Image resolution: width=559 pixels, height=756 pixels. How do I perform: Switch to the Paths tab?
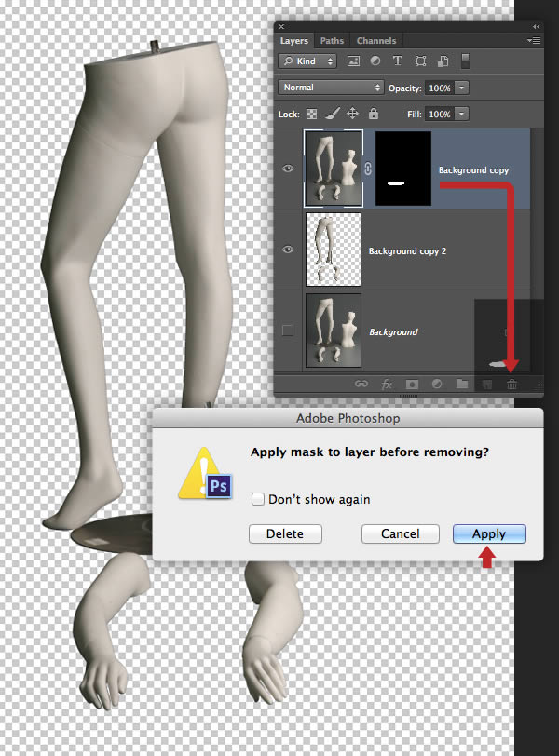click(x=332, y=41)
